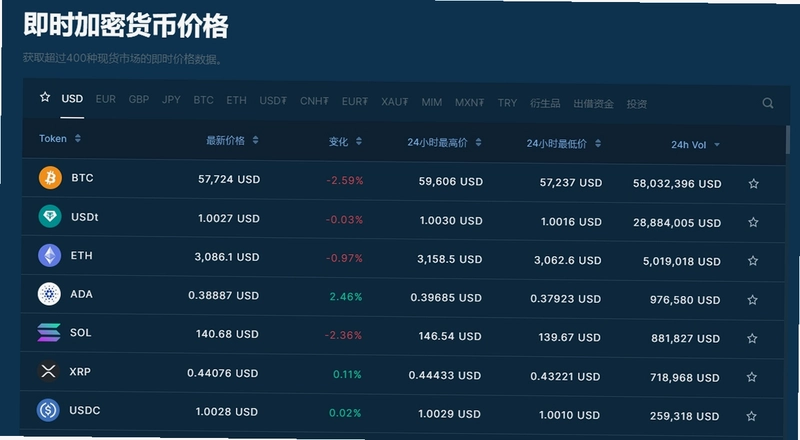Open the ADA token name link
The width and height of the screenshot is (800, 440).
[82, 294]
